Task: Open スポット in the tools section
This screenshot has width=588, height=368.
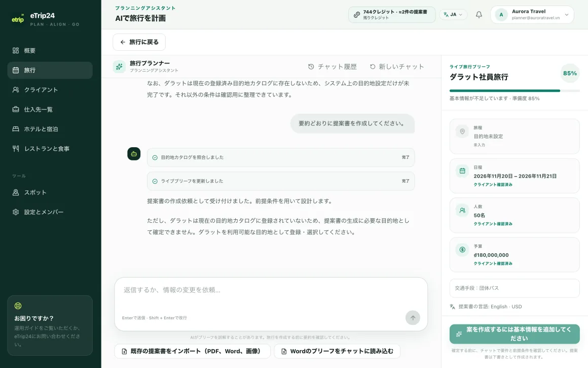Action: coord(50,192)
